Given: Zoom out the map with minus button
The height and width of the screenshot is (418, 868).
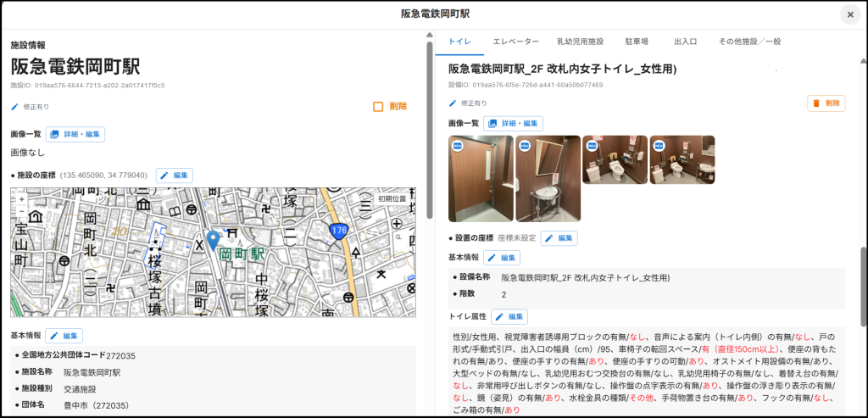Looking at the screenshot, I should [21, 212].
